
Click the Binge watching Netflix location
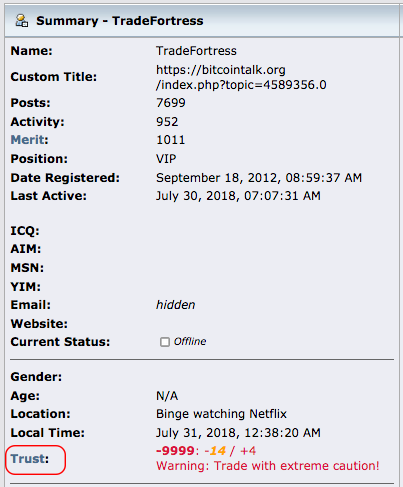click(x=221, y=414)
